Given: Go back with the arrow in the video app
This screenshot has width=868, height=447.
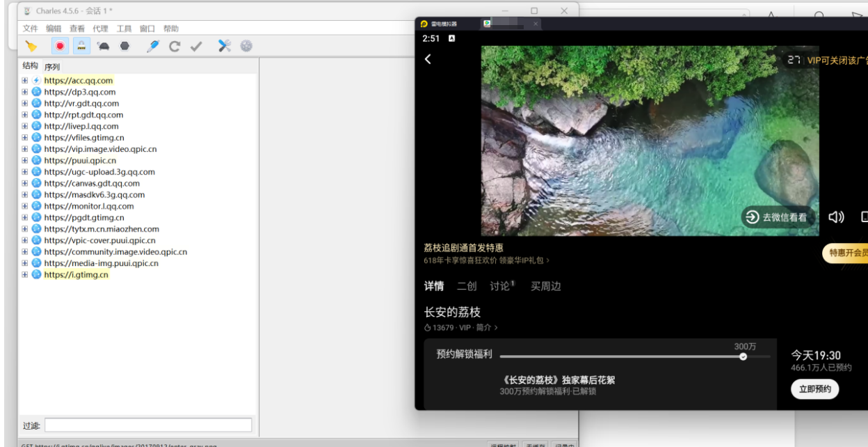Looking at the screenshot, I should pyautogui.click(x=428, y=59).
